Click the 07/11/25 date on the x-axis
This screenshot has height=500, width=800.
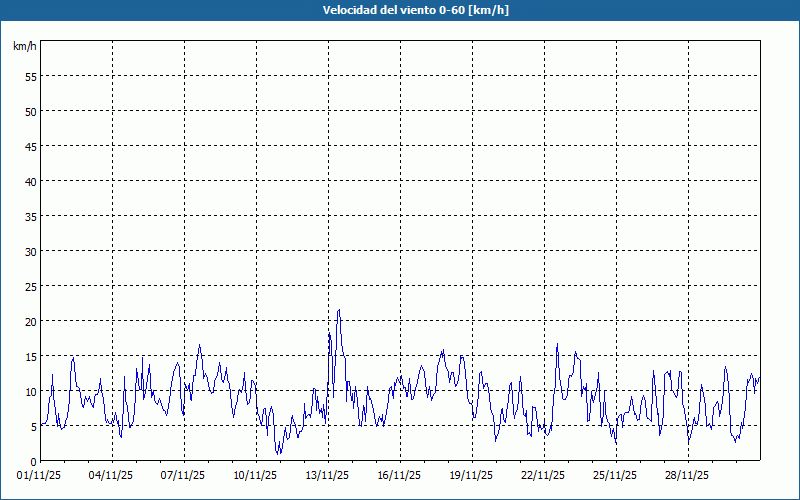(x=184, y=476)
